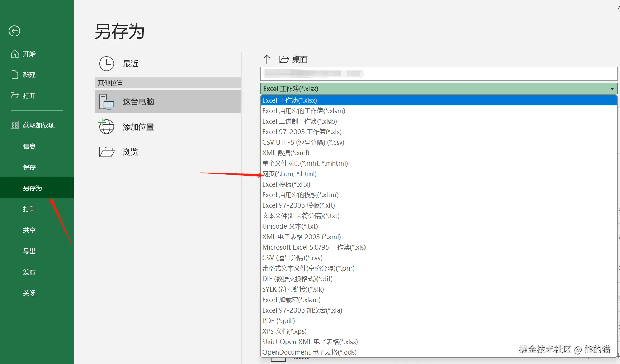Click the file name input field
Viewport: 620px width, 364px height.
pos(439,73)
